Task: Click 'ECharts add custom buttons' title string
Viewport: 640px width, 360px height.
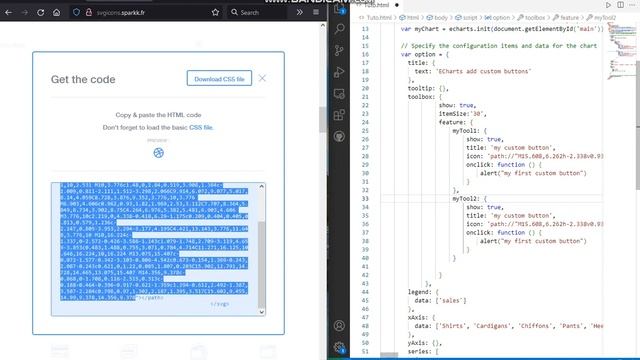Action: coord(484,71)
